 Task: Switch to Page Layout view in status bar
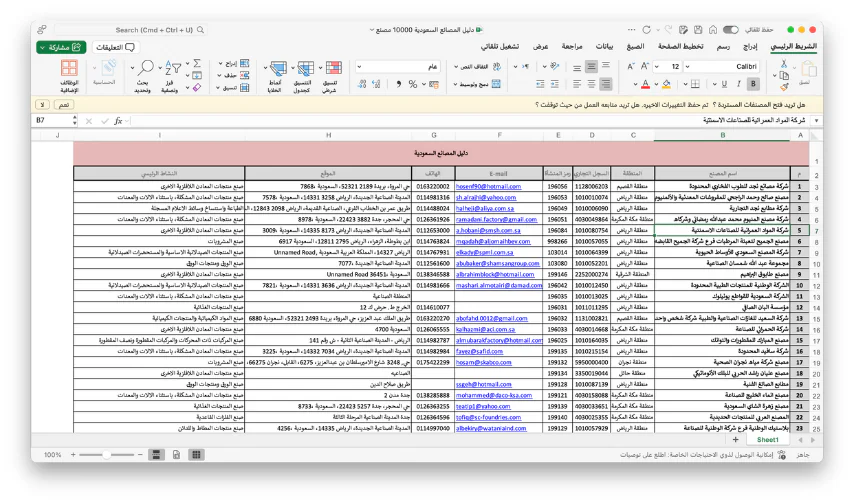(x=176, y=455)
